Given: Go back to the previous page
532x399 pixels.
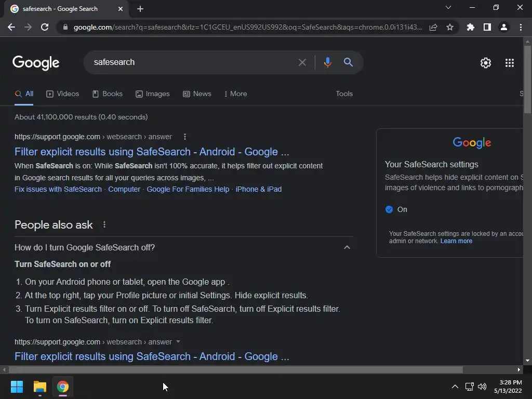Looking at the screenshot, I should 11,27.
